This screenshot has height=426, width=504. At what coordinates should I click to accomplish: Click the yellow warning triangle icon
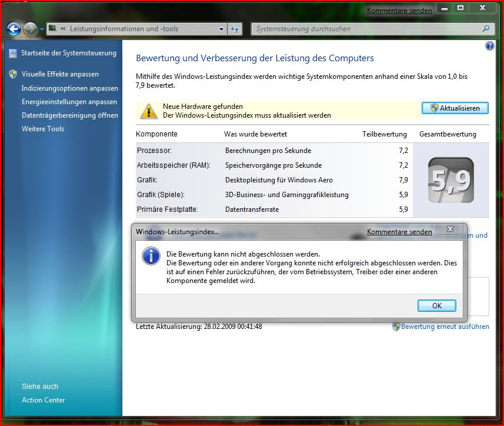tap(149, 111)
